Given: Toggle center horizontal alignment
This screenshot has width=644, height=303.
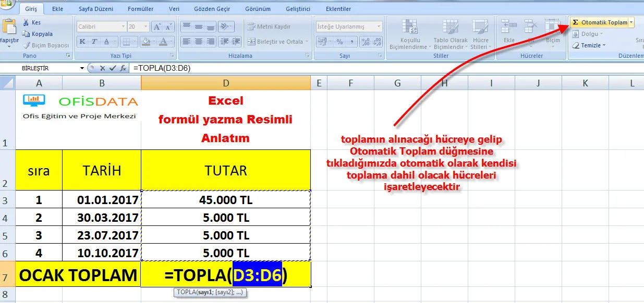Looking at the screenshot, I should 198,42.
